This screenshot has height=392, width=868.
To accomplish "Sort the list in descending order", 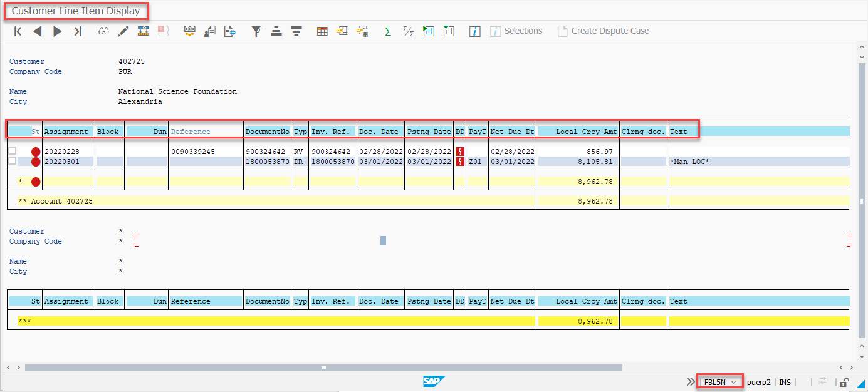I will tap(296, 31).
